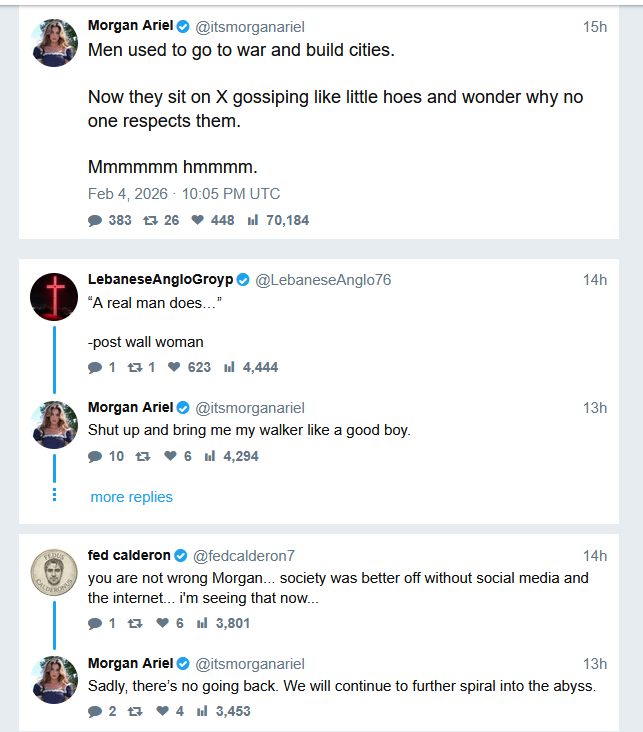Click the fed calderon display name

click(129, 556)
